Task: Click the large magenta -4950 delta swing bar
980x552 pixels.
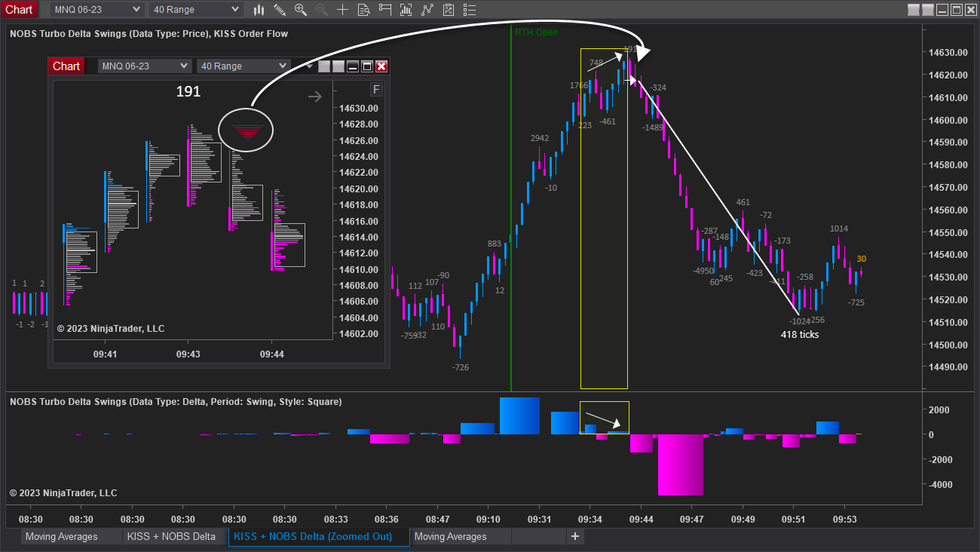Action: (681, 465)
